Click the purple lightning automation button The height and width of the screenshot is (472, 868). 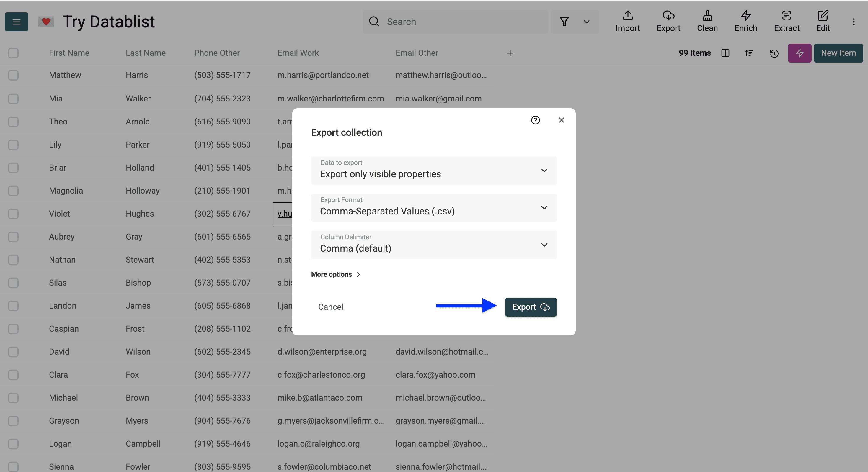click(x=799, y=53)
